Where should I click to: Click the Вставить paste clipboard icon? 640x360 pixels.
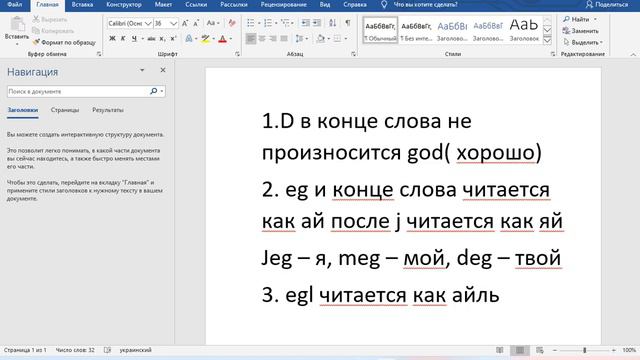click(17, 24)
